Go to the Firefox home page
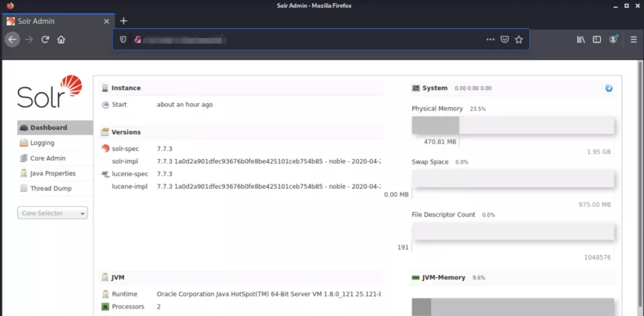The height and width of the screenshot is (316, 644). [61, 39]
